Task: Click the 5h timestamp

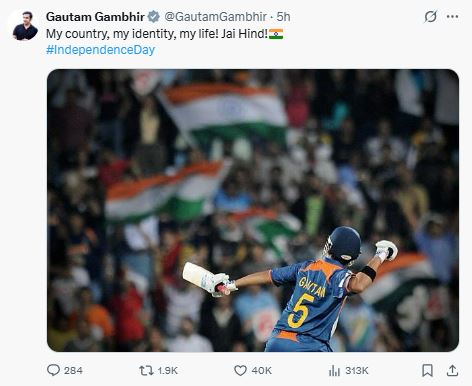Action: (x=283, y=17)
